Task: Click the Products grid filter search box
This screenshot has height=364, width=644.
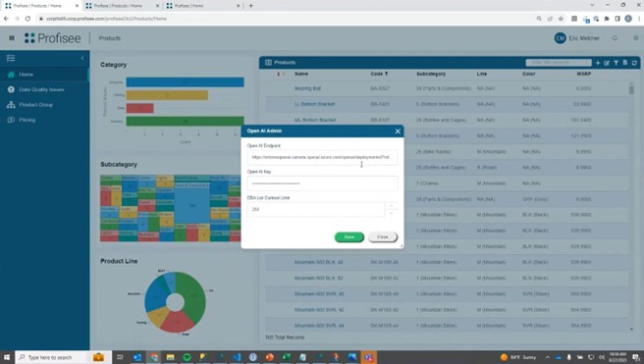Action: 559,63
